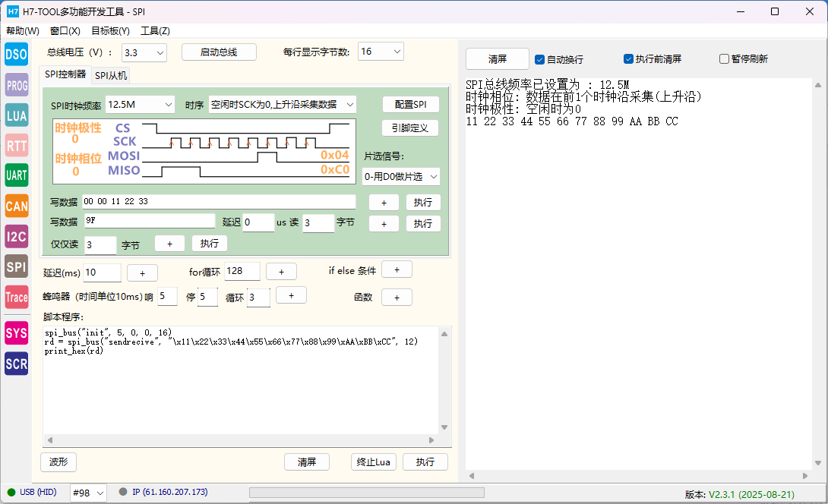This screenshot has width=828, height=504.
Task: Click the 配置SPI button
Action: click(x=410, y=104)
